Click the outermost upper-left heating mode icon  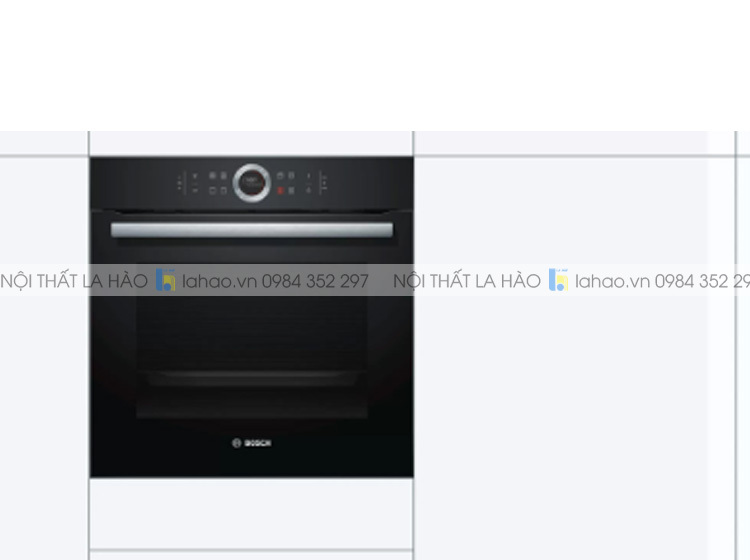click(212, 176)
